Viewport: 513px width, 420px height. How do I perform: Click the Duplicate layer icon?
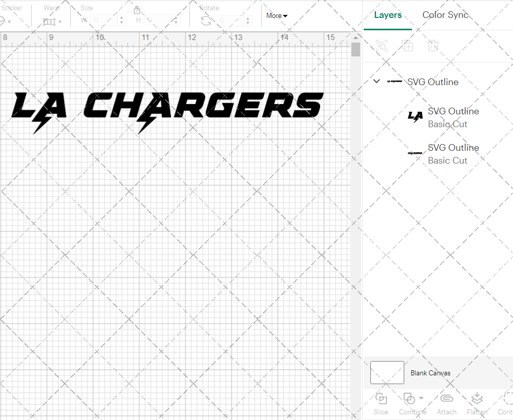coord(407,46)
